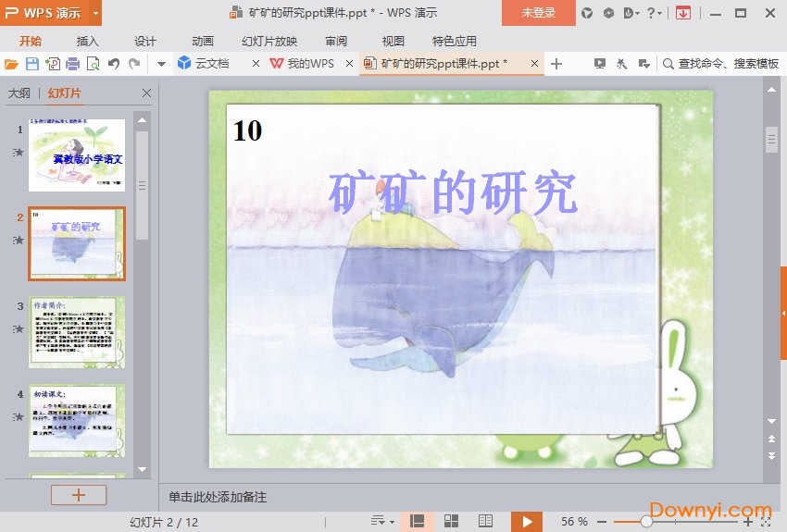Select slide 3 thumbnail 作者简介
Image resolution: width=787 pixels, height=532 pixels.
77,332
